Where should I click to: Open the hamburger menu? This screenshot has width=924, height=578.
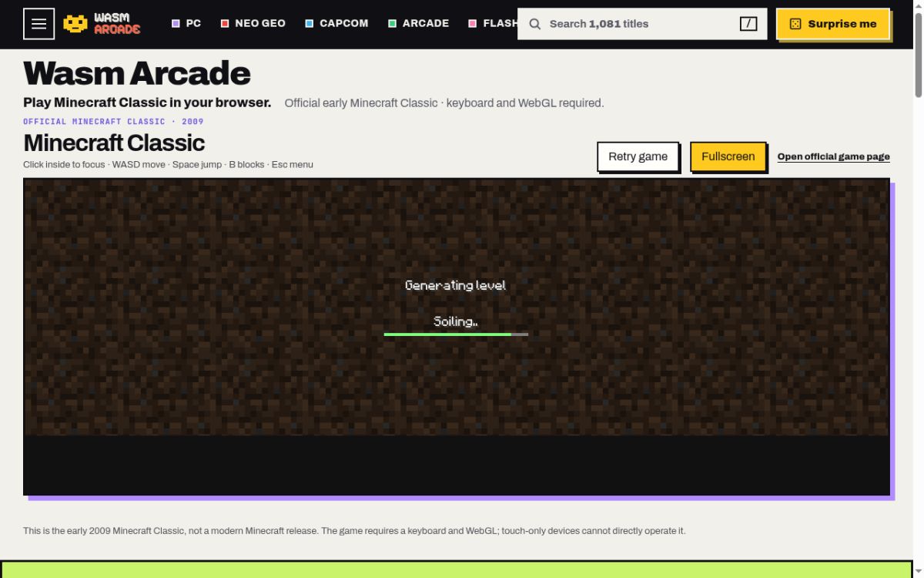[38, 24]
